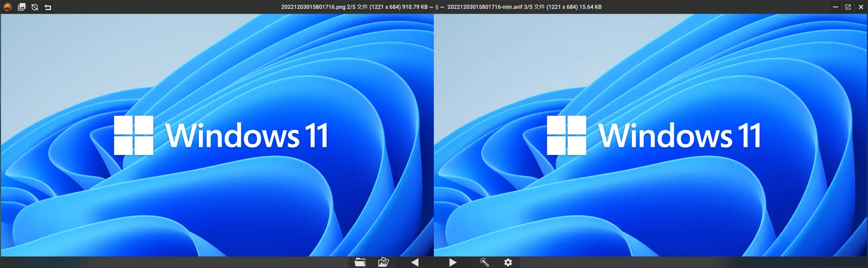
Task: Minimize the image viewer window
Action: pyautogui.click(x=835, y=7)
